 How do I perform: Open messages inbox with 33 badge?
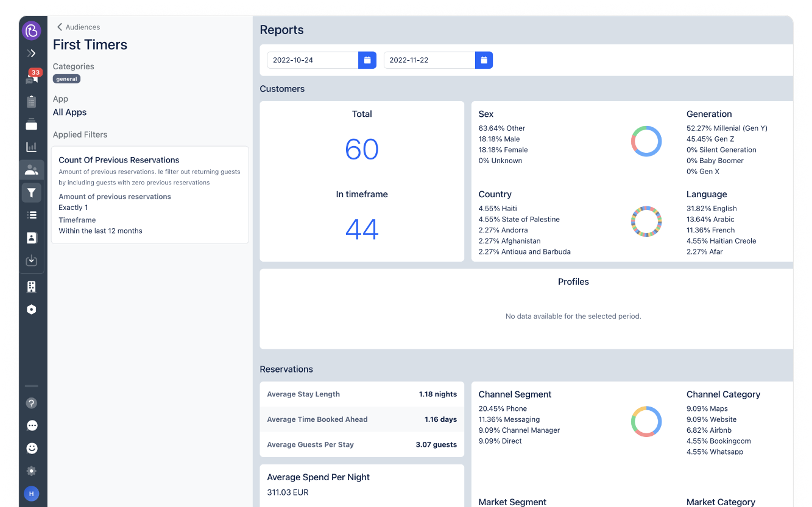coord(32,77)
